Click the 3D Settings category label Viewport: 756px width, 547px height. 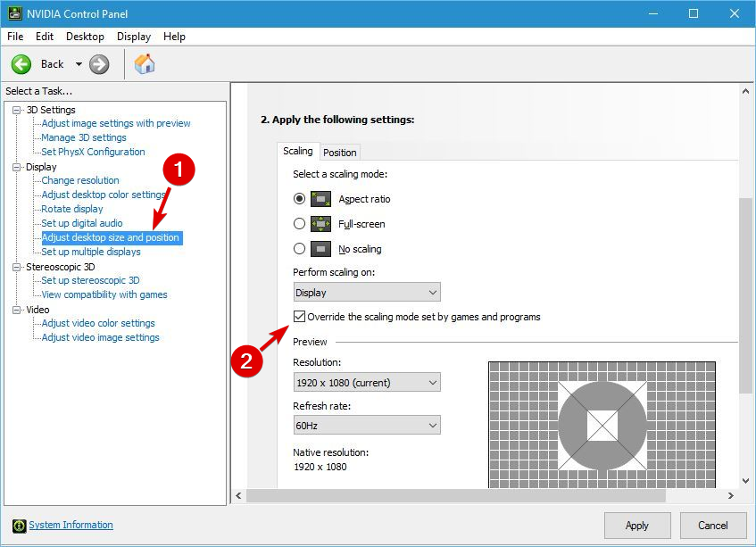click(51, 110)
